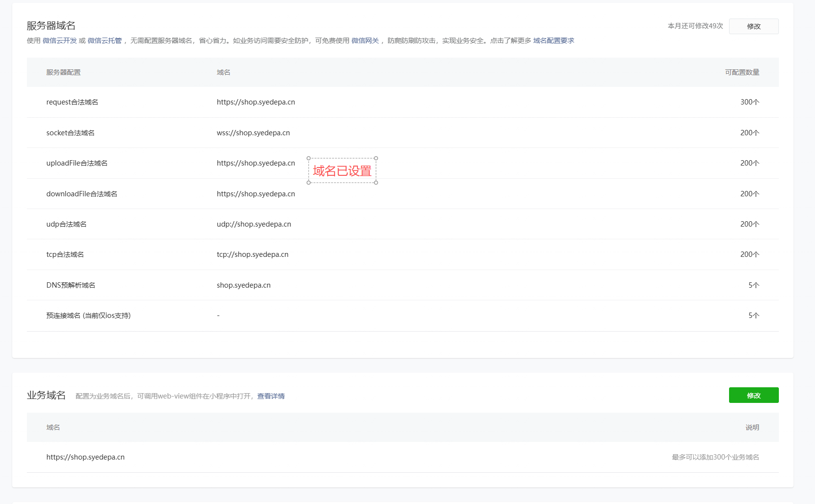This screenshot has width=815, height=504.
Task: Open the 微信网关 link
Action: (x=365, y=41)
